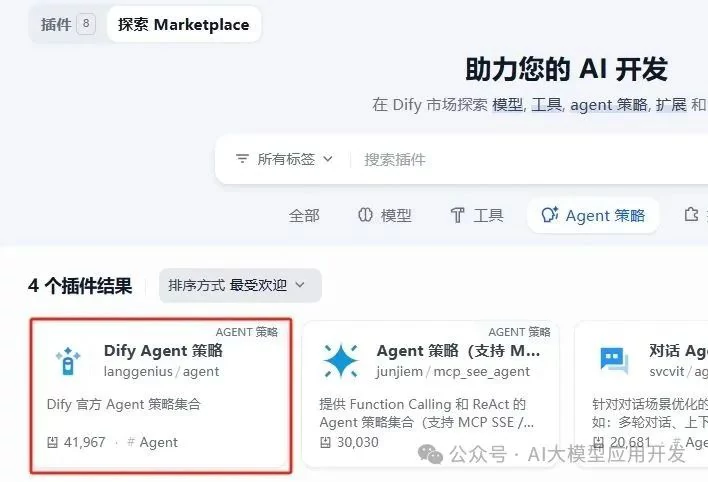Click the blue chat bubbles plugin icon

[x=614, y=360]
